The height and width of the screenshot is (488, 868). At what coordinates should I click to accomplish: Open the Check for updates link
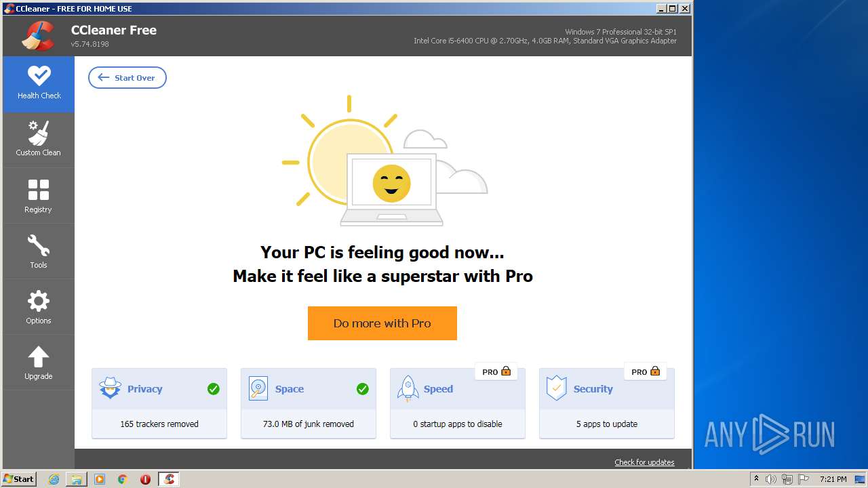pos(644,462)
